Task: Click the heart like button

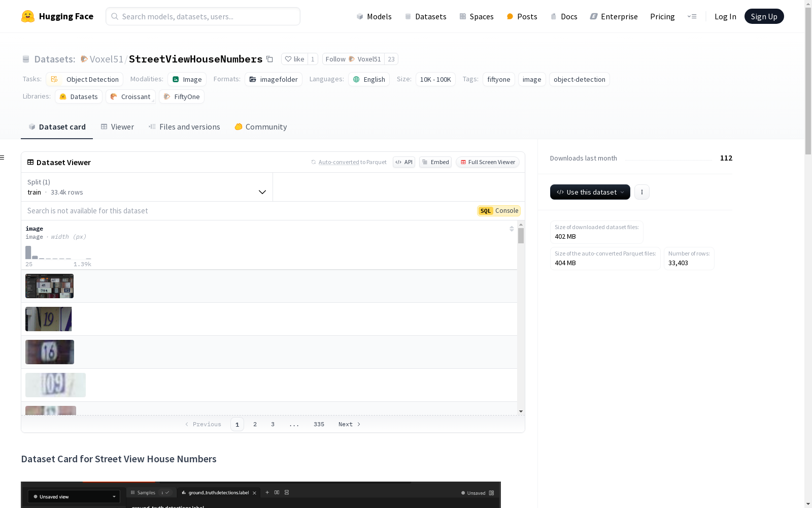Action: pos(294,59)
